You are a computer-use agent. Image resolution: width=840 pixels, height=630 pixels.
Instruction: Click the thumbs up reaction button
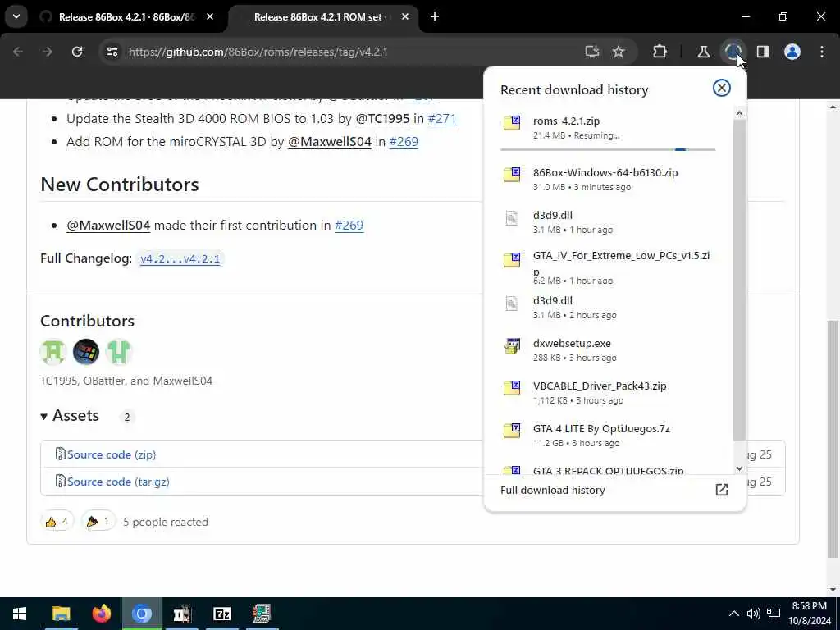tap(57, 521)
